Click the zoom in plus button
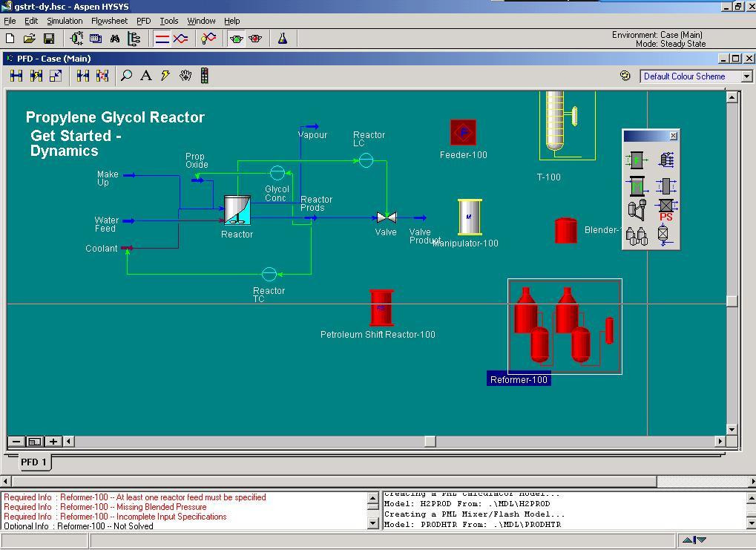 pyautogui.click(x=53, y=441)
